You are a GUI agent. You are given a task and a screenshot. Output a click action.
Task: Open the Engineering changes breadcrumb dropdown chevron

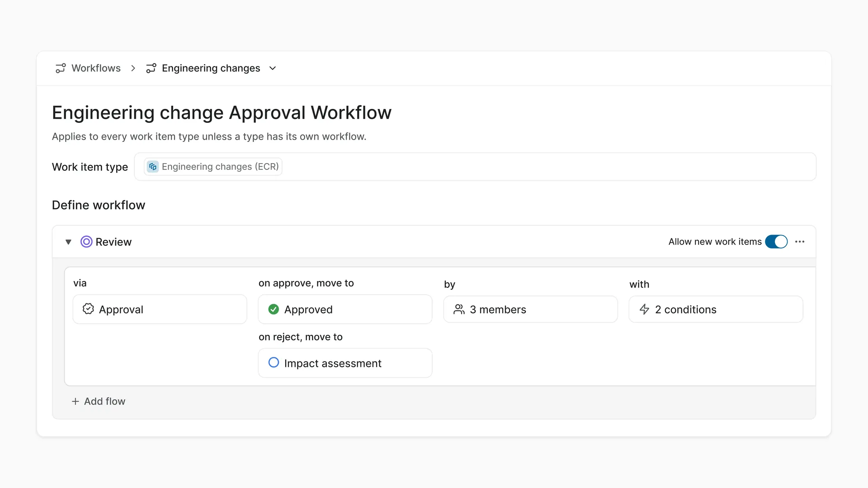tap(273, 68)
